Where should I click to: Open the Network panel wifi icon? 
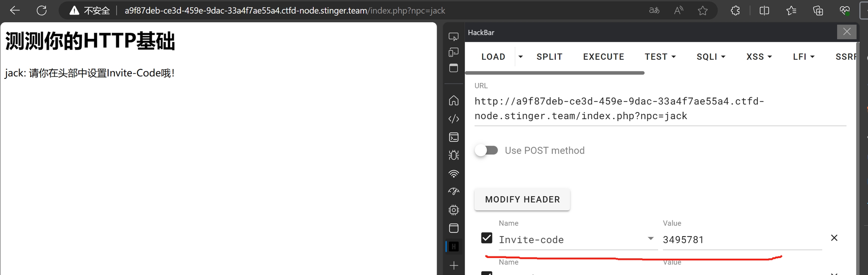[454, 174]
